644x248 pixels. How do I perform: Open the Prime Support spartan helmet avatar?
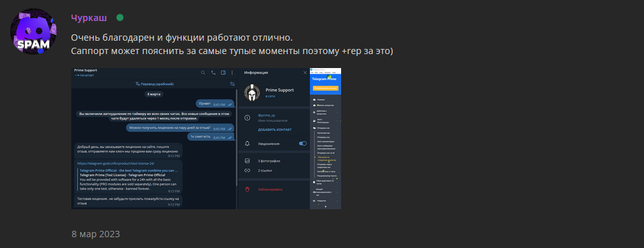[252, 92]
